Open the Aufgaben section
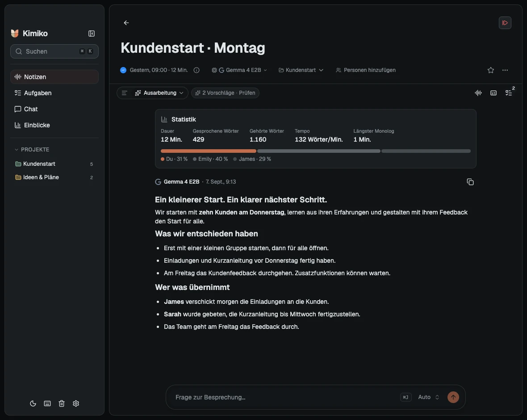 tap(54, 93)
